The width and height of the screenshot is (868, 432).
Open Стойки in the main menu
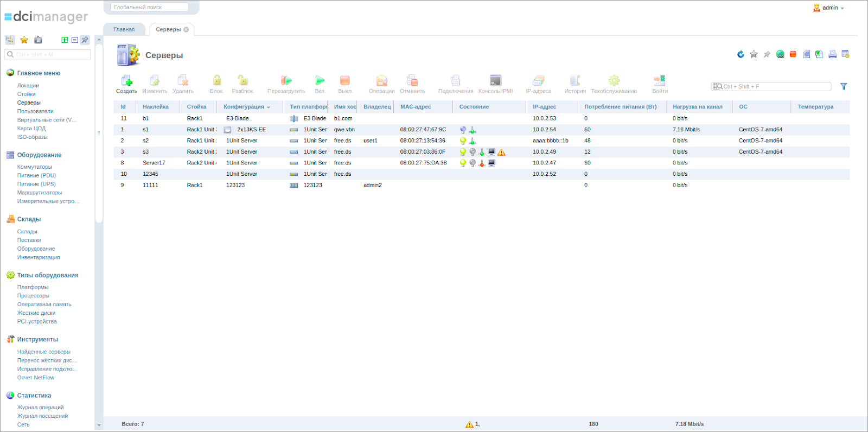(26, 94)
